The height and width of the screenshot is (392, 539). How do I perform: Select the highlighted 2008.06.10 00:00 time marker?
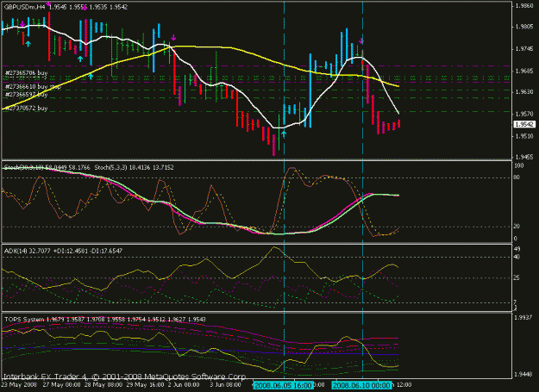pyautogui.click(x=362, y=385)
